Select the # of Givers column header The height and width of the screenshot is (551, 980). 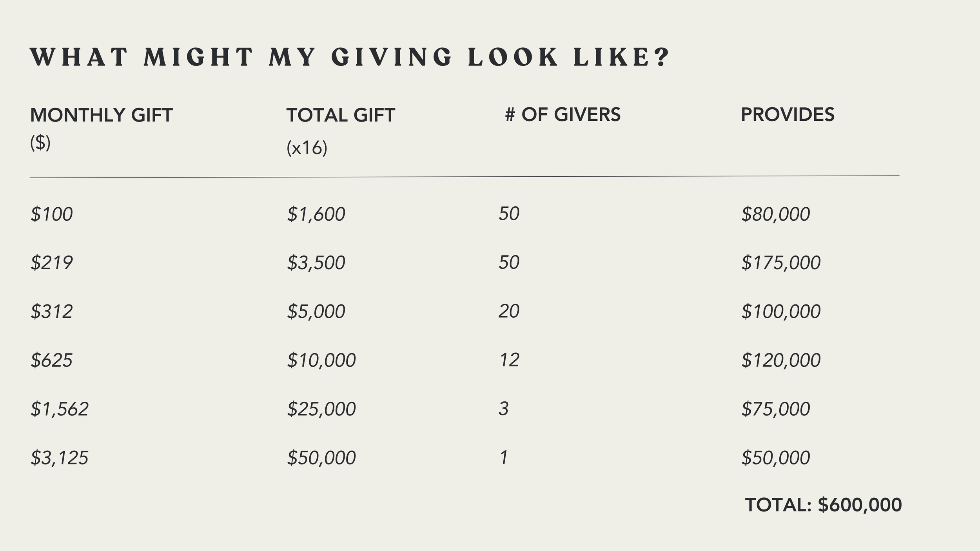[x=563, y=114]
